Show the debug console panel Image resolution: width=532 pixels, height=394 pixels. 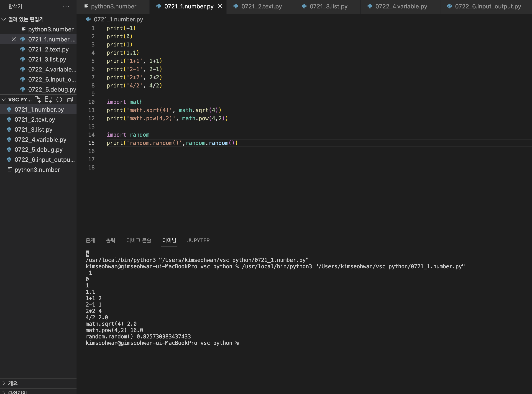(x=138, y=240)
